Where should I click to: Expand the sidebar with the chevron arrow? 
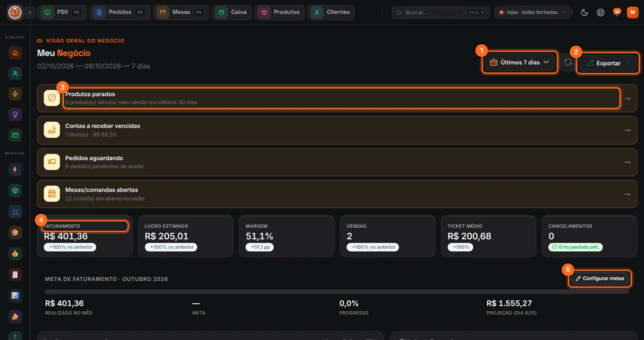pyautogui.click(x=30, y=12)
